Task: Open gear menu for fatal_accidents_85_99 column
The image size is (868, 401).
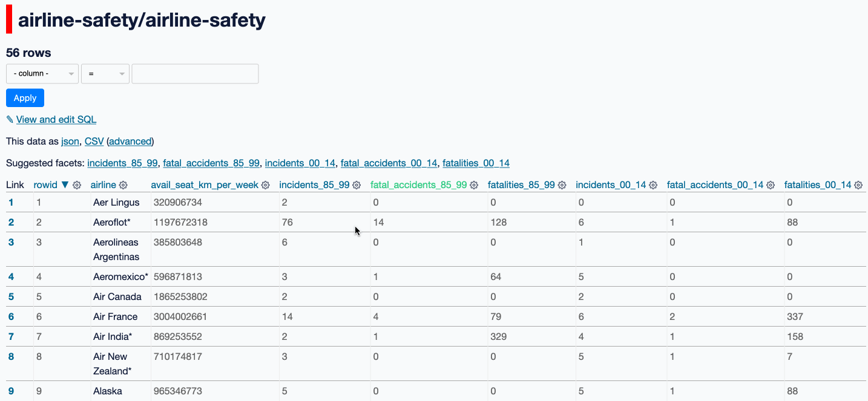Action: pyautogui.click(x=474, y=185)
